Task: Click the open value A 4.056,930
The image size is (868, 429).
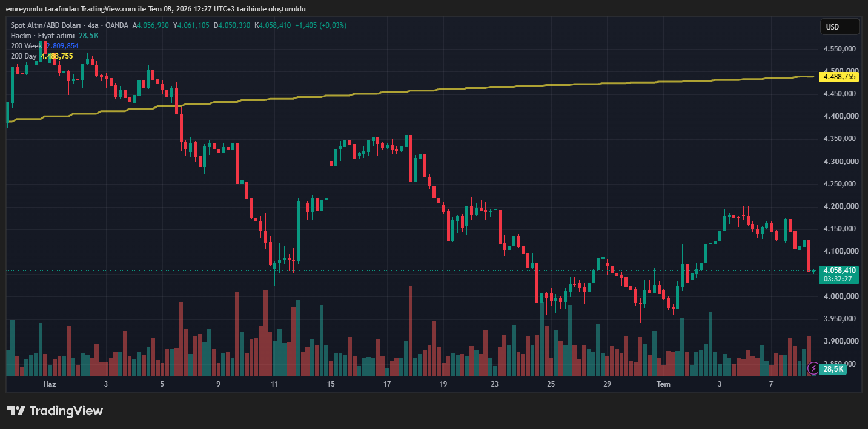Action: pyautogui.click(x=151, y=25)
